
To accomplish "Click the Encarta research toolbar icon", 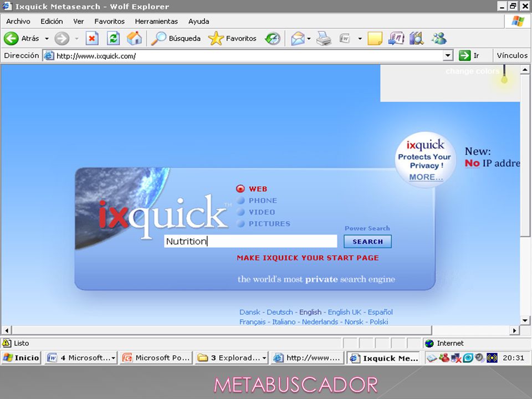I will 396,38.
